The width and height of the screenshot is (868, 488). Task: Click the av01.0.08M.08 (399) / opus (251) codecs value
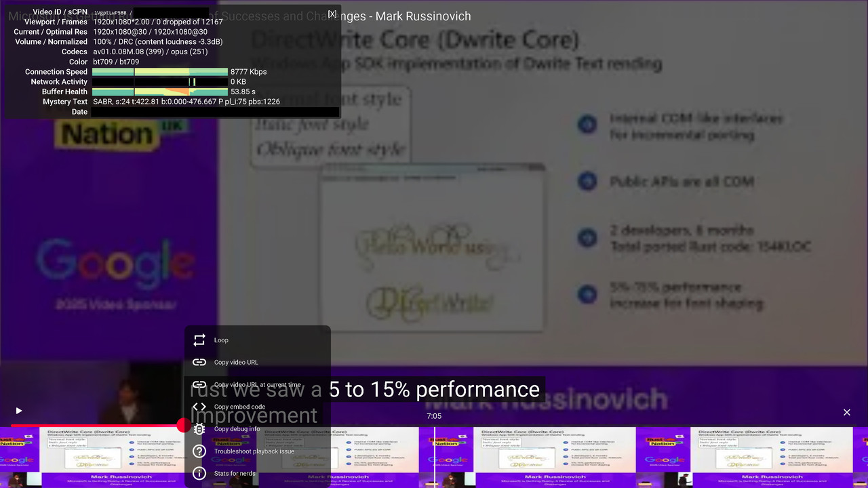point(151,52)
